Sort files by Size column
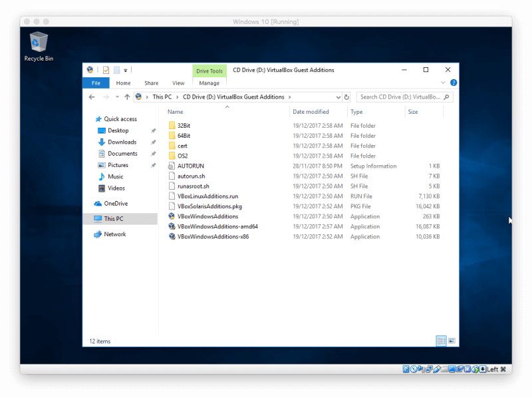The height and width of the screenshot is (398, 532). point(413,112)
